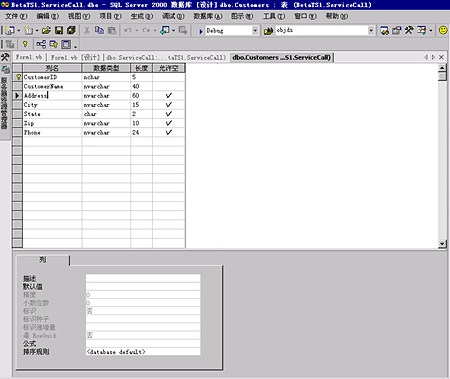Click the Save floppy disk icon
Image resolution: width=450 pixels, height=379 pixels.
(x=59, y=31)
